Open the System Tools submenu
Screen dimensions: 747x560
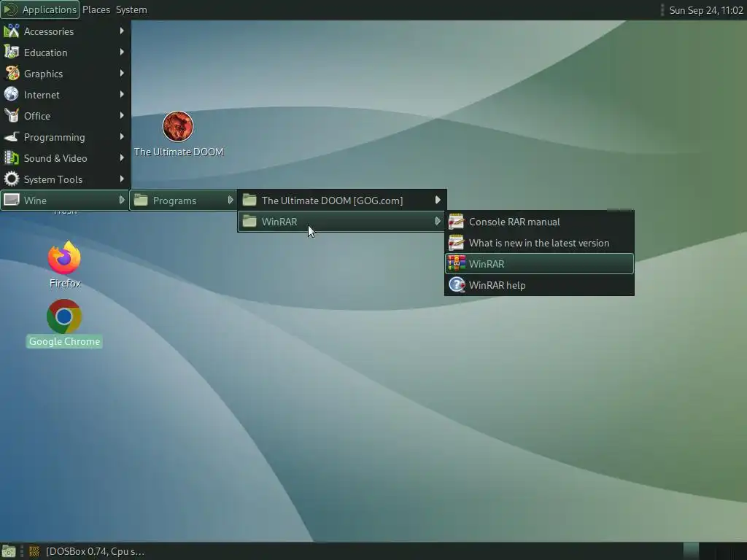(65, 179)
